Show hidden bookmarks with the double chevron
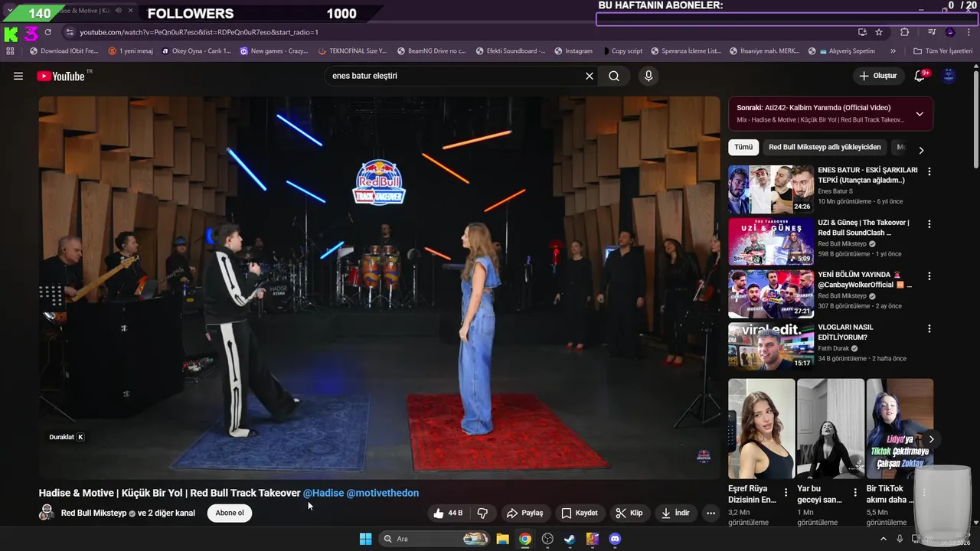Viewport: 980px width, 551px height. [x=893, y=51]
